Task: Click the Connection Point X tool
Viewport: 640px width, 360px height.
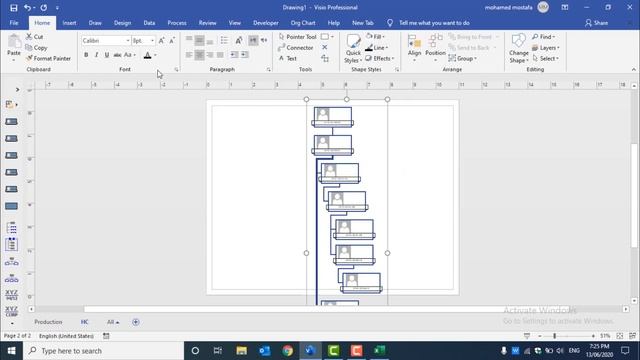Action: tap(325, 48)
